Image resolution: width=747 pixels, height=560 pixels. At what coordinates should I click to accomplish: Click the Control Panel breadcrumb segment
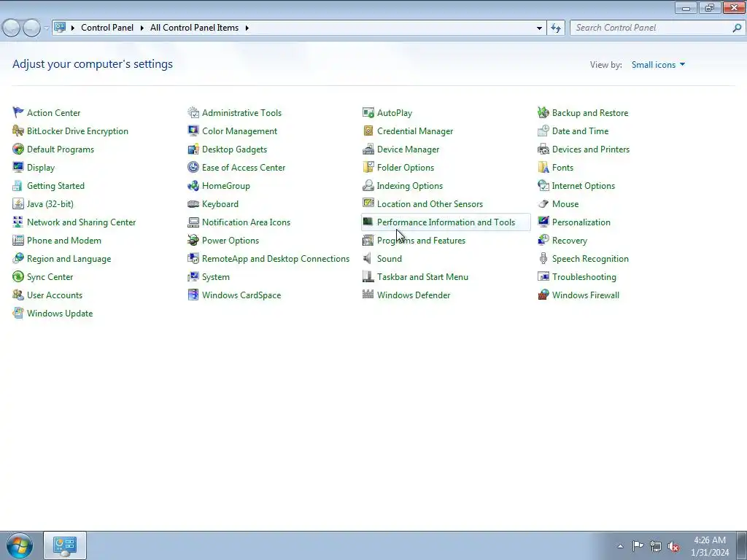click(x=107, y=28)
